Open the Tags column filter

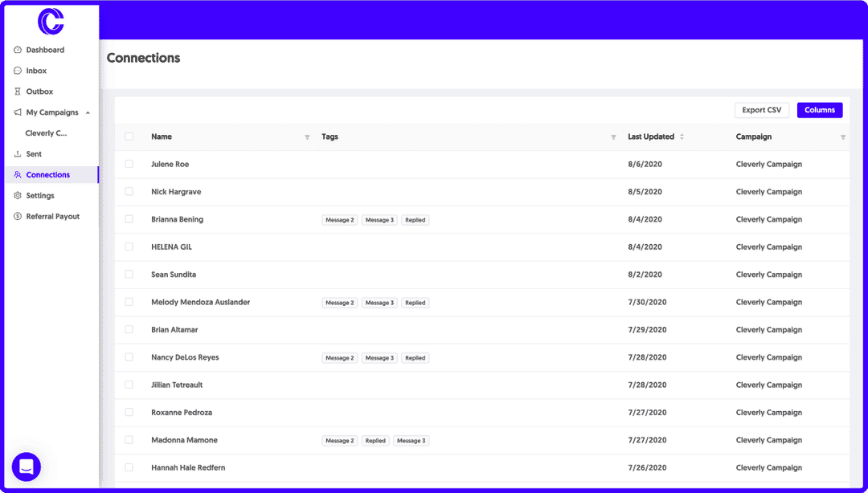pyautogui.click(x=613, y=137)
